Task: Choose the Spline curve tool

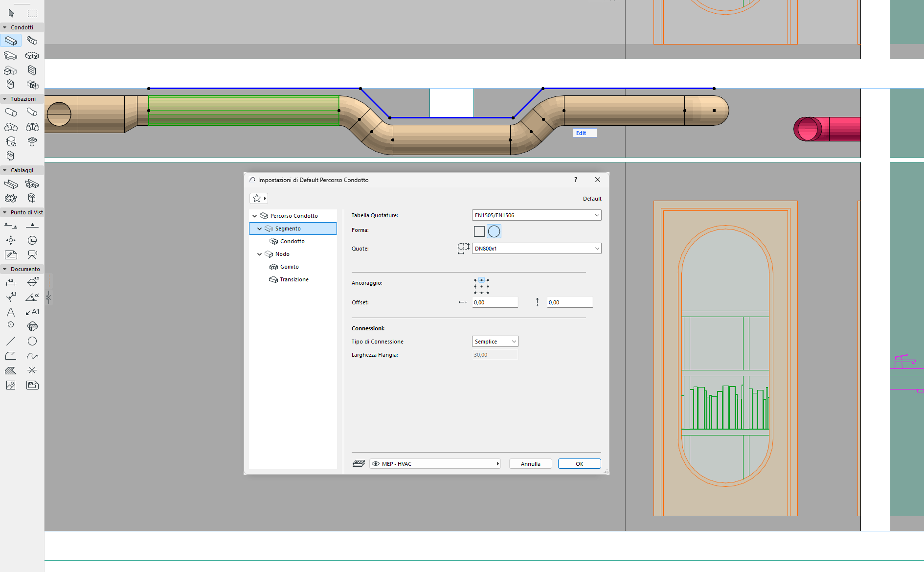Action: tap(32, 356)
